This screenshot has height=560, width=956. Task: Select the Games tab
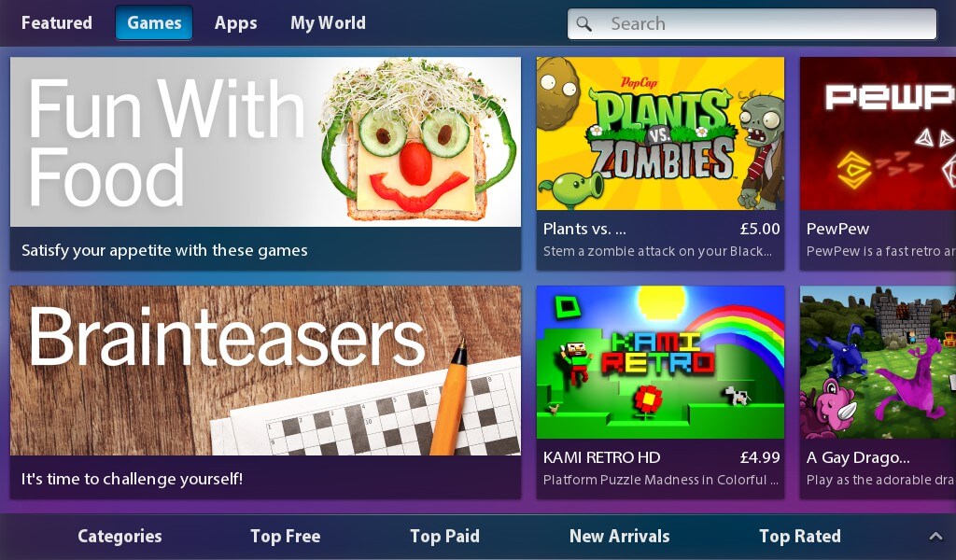pos(154,23)
